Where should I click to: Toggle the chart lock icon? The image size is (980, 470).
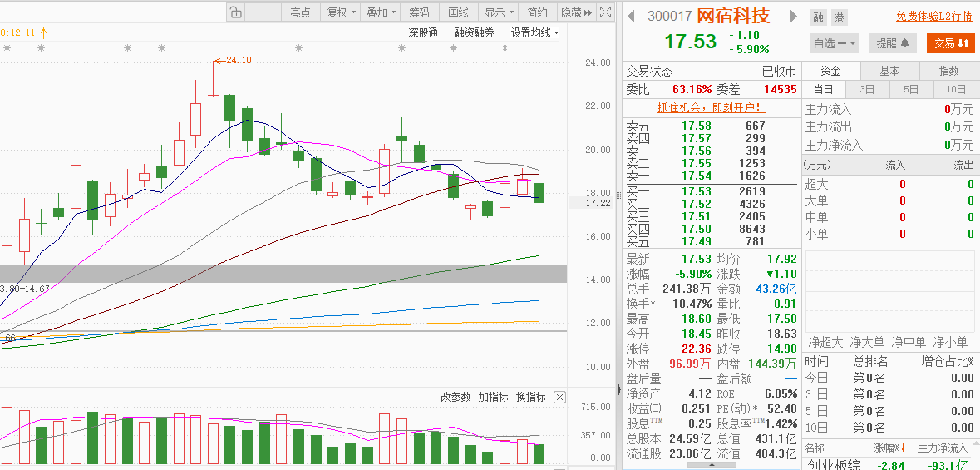[235, 12]
